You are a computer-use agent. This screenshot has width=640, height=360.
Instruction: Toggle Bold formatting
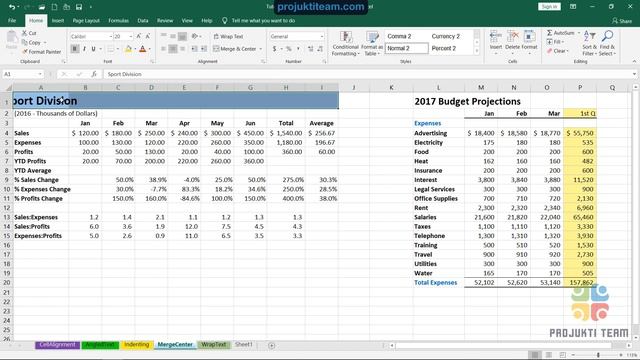pyautogui.click(x=75, y=49)
